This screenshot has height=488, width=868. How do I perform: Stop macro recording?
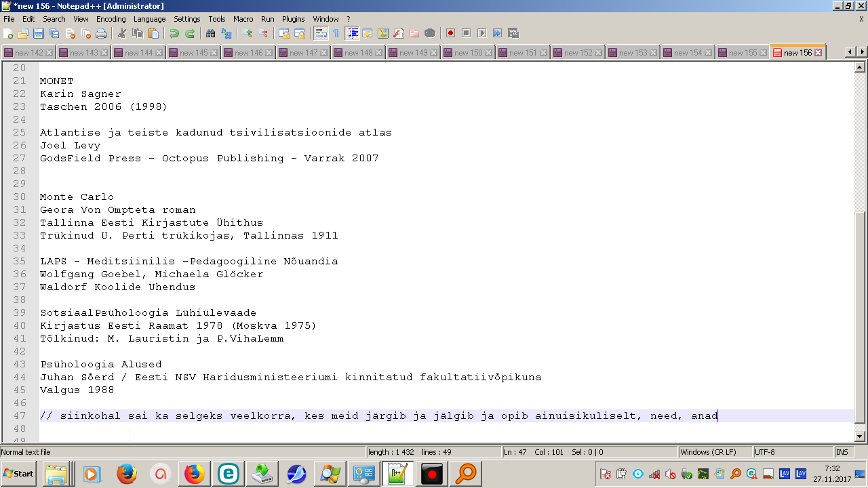(467, 33)
